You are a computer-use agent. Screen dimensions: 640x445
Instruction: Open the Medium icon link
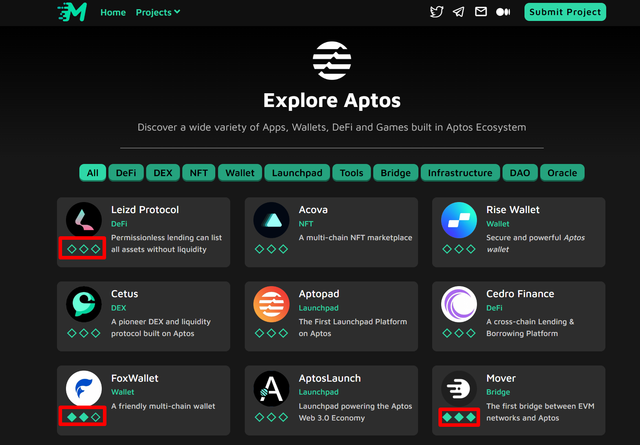tap(503, 12)
